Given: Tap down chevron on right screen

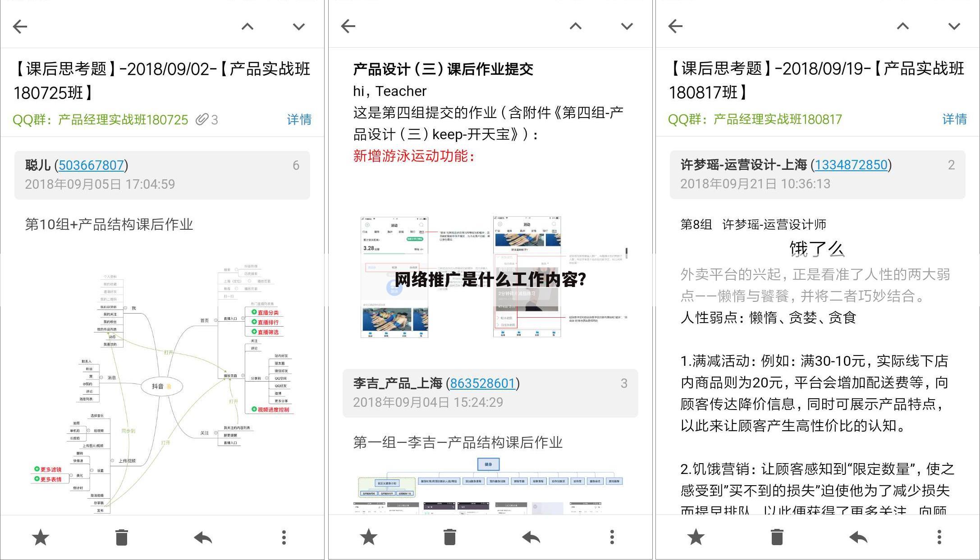Looking at the screenshot, I should [954, 26].
